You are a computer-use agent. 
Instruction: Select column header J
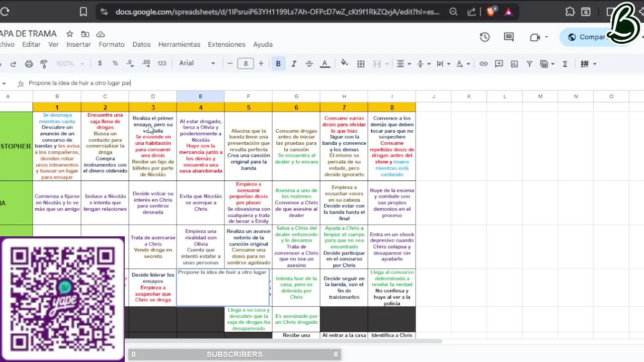(x=433, y=97)
